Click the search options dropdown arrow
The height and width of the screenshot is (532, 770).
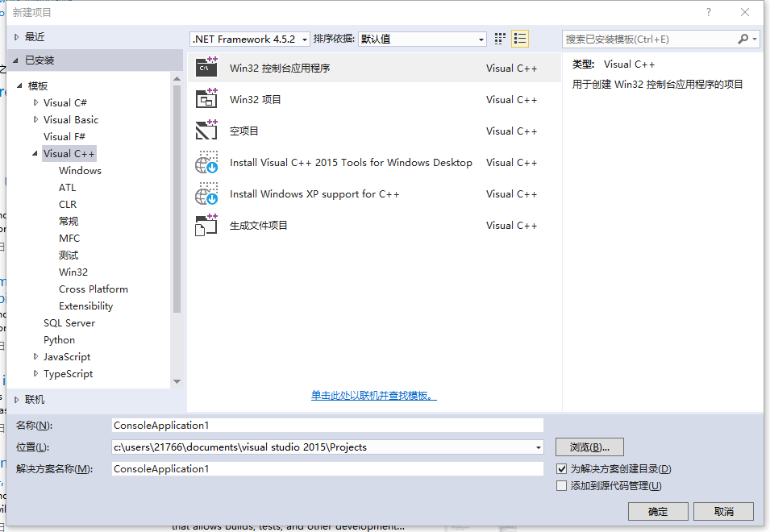(755, 39)
